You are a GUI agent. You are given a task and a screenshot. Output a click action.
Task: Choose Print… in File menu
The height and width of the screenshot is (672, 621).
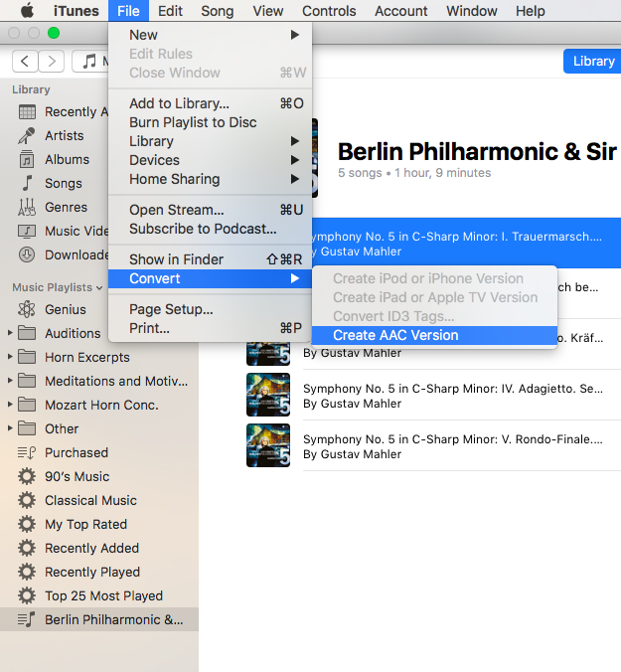coord(211,328)
